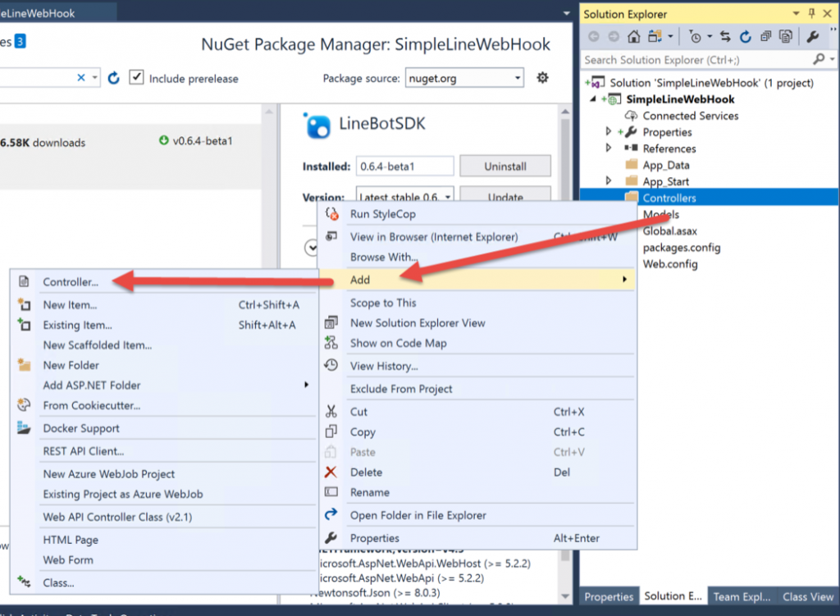Click Pending Changes Filter clock icon
The height and width of the screenshot is (616, 840).
[x=696, y=36]
